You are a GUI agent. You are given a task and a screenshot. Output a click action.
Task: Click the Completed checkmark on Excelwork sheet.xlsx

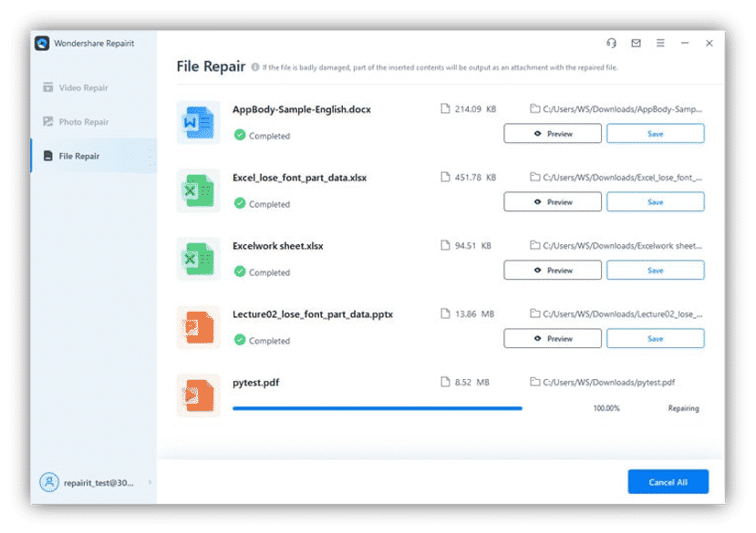pyautogui.click(x=240, y=272)
